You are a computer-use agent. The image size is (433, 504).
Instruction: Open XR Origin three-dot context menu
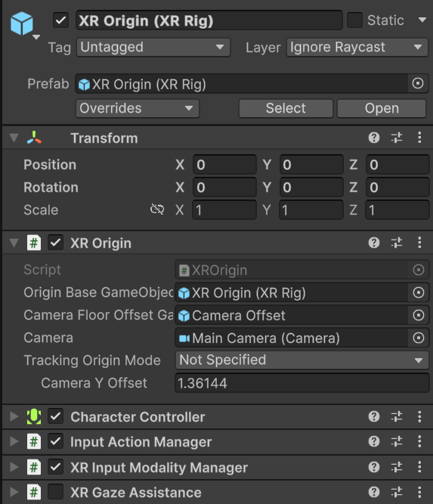tap(419, 243)
